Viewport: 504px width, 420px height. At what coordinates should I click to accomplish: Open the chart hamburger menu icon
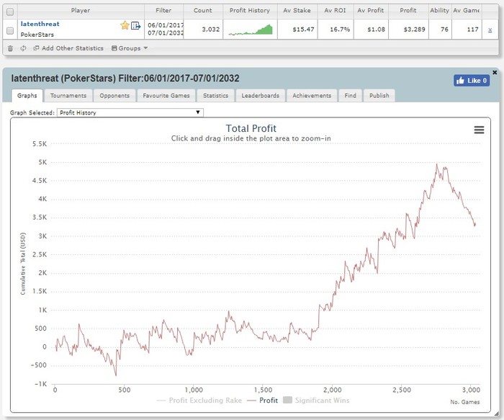point(479,130)
